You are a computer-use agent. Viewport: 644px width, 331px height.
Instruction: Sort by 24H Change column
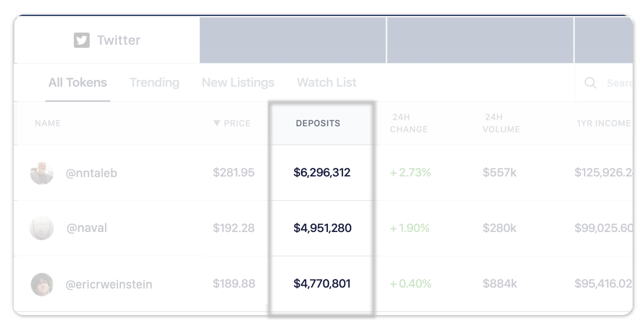click(409, 123)
